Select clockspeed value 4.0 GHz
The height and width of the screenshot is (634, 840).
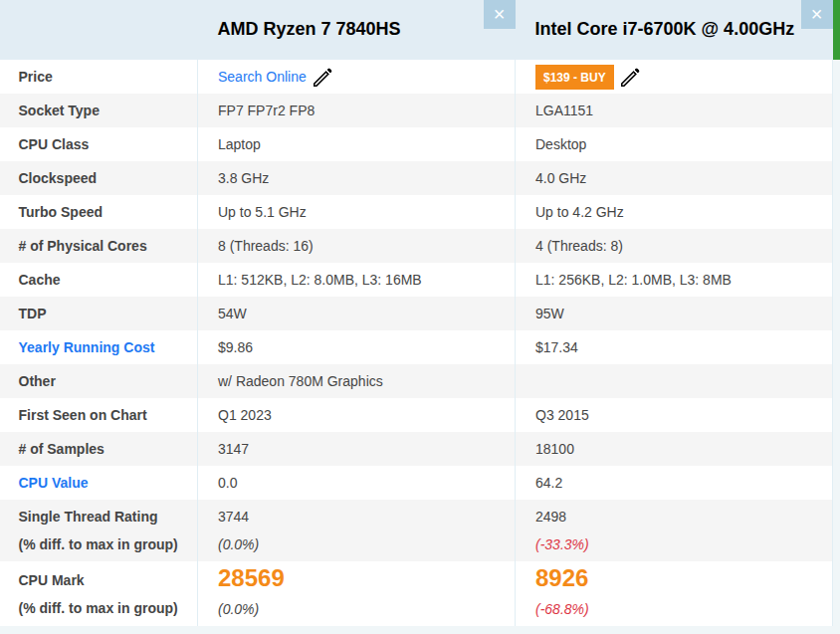561,178
